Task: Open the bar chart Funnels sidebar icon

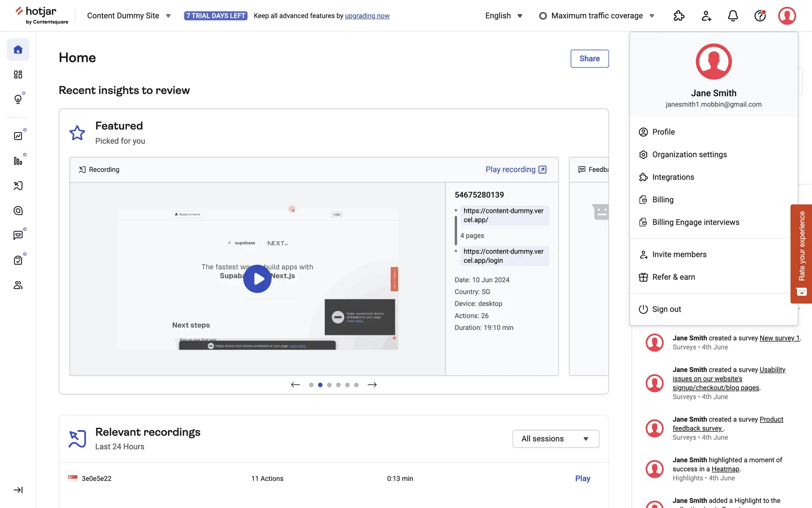Action: 18,161
